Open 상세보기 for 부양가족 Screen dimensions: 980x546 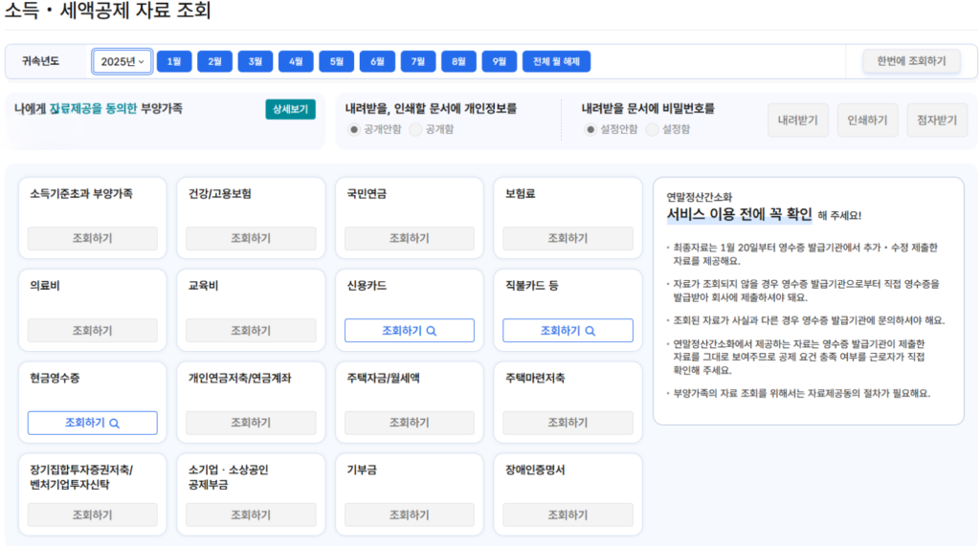tap(290, 109)
